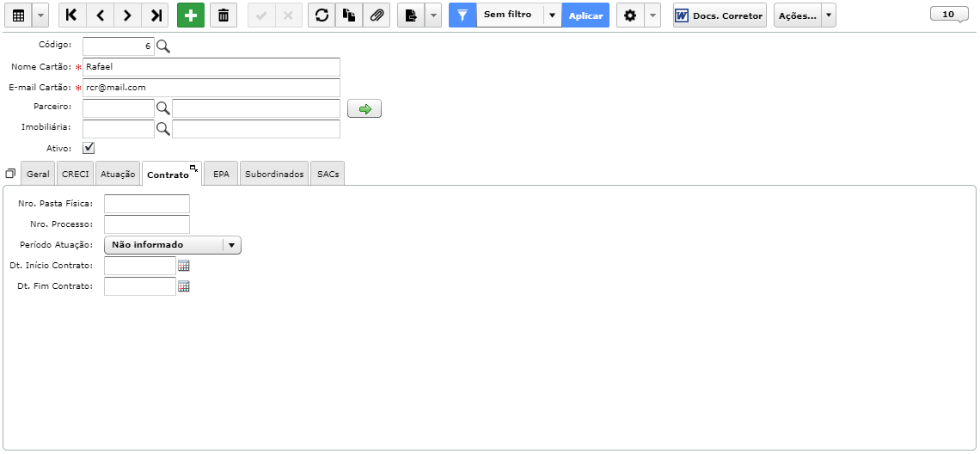
Task: Click the Imobiliária code field
Action: coord(118,129)
